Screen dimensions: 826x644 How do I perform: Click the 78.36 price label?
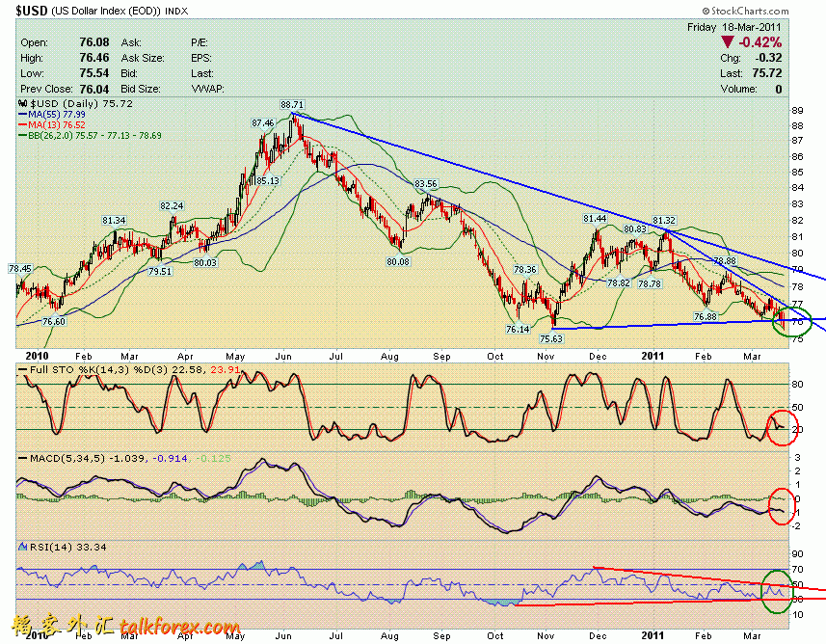[524, 269]
